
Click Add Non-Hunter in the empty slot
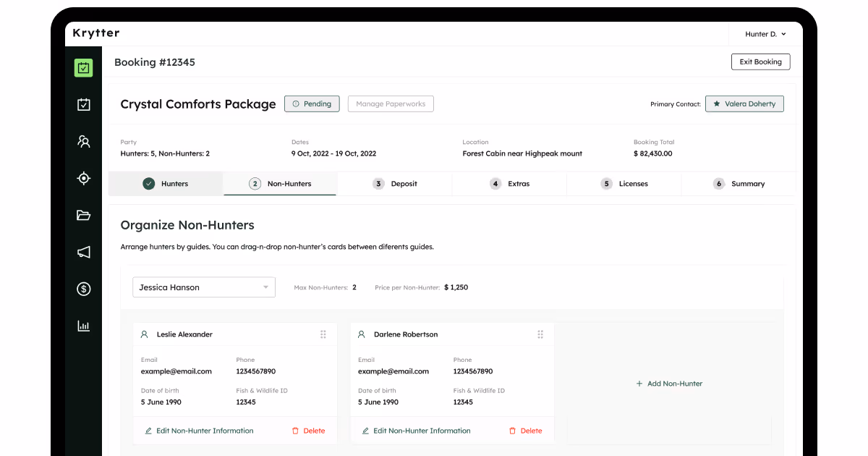[669, 383]
